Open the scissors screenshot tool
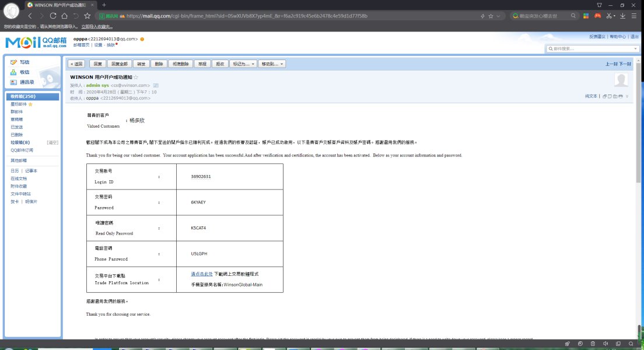Image resolution: width=644 pixels, height=350 pixels. pyautogui.click(x=609, y=16)
